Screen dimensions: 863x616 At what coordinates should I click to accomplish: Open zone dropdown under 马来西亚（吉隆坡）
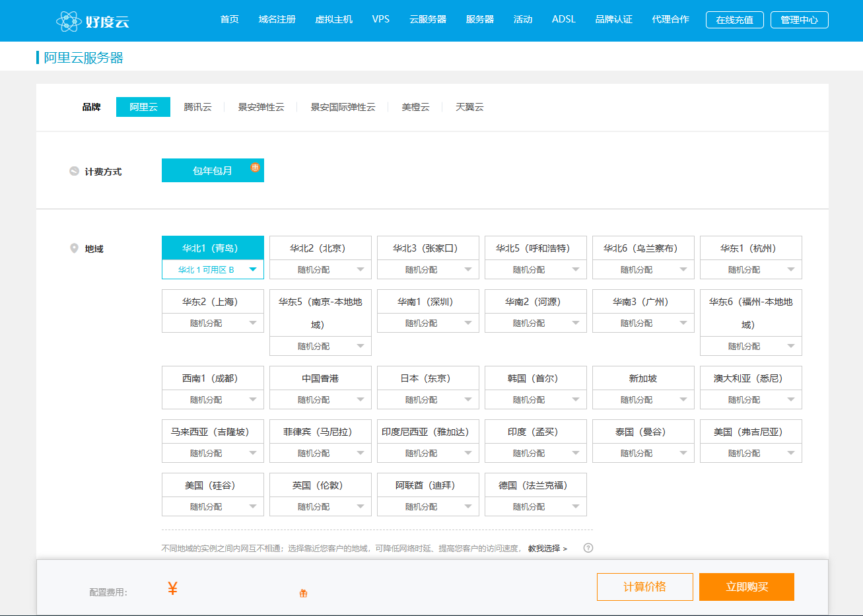(x=213, y=453)
